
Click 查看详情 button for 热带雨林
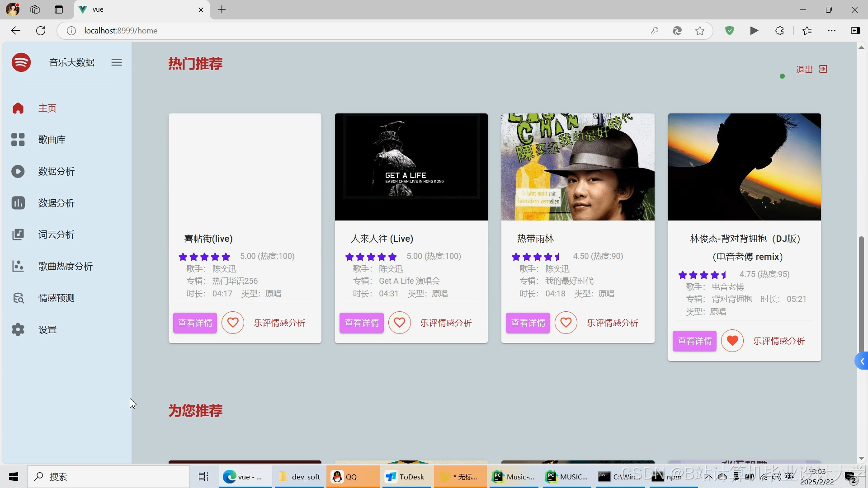point(528,323)
